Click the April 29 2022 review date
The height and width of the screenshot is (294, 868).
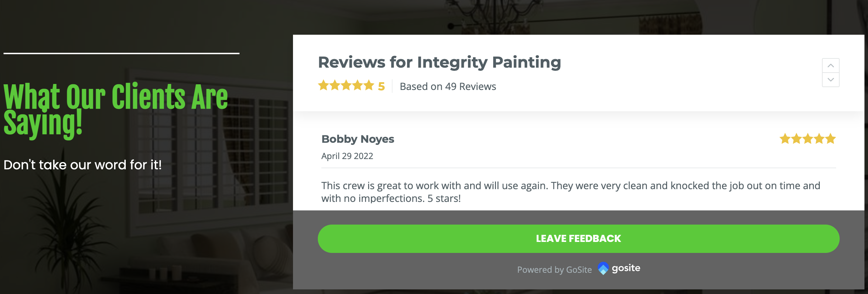point(347,156)
